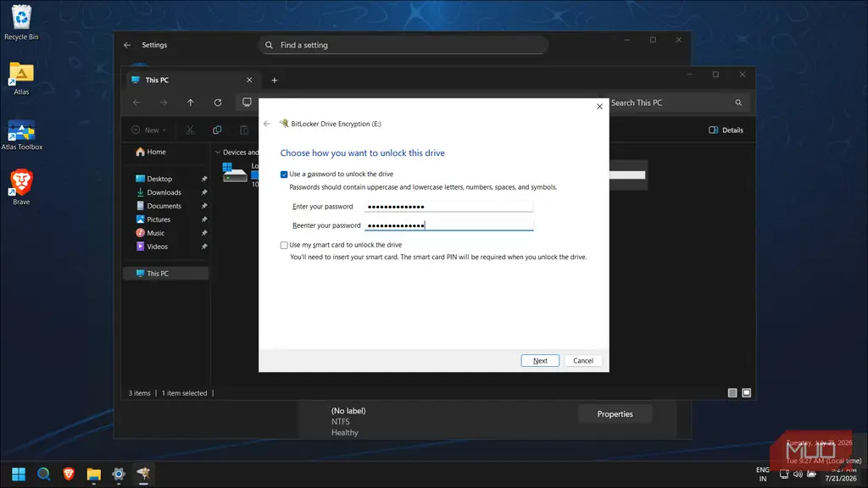868x488 pixels.
Task: Close the BitLocker Drive Encryption dialog
Action: pyautogui.click(x=599, y=106)
